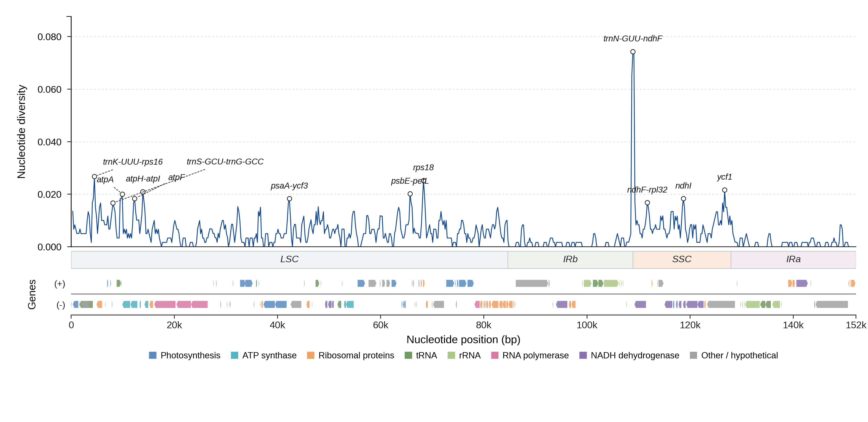Click the NADH dehydrogenase legend swatch
Screen dimensions: 868x422
583,355
